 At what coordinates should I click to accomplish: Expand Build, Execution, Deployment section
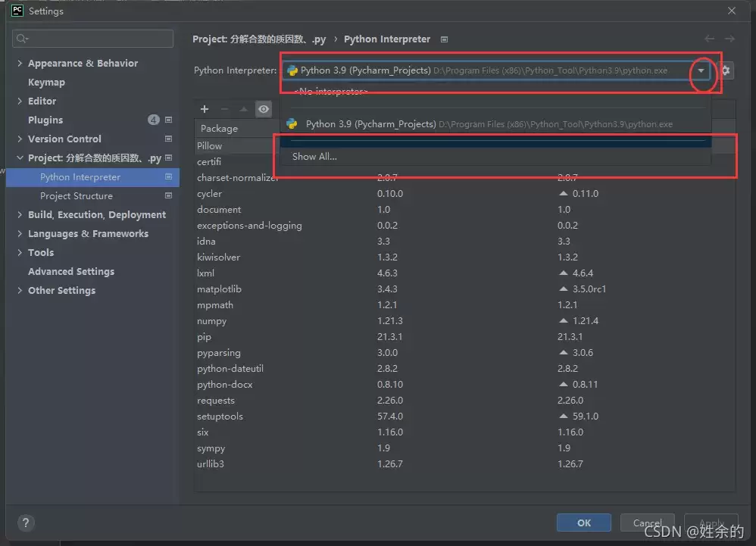(20, 214)
